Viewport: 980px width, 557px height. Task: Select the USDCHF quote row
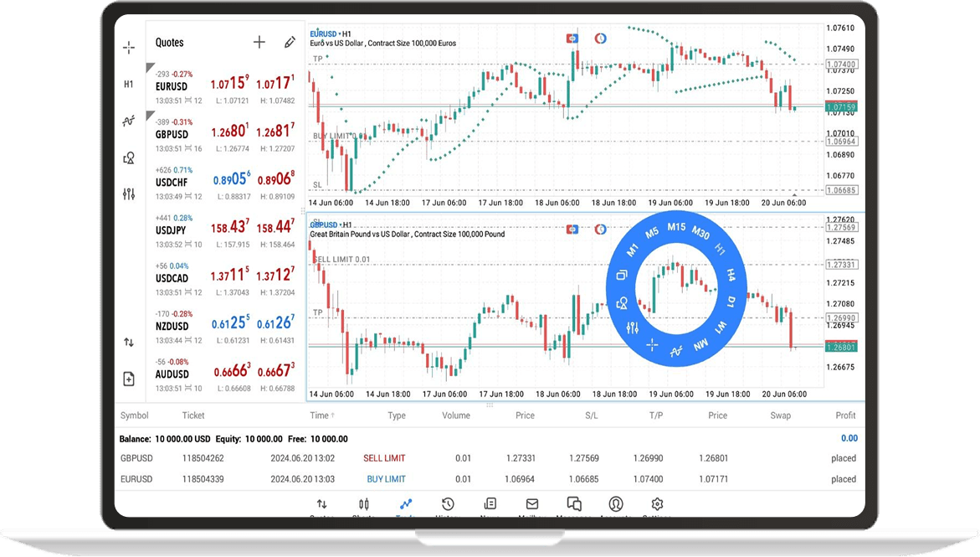pyautogui.click(x=225, y=183)
